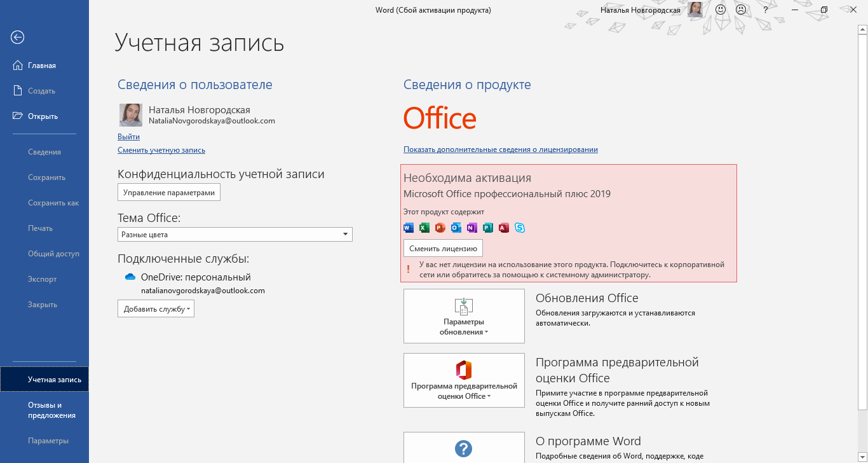This screenshot has height=463, width=868.
Task: Click the Outlook app icon
Action: [x=456, y=228]
